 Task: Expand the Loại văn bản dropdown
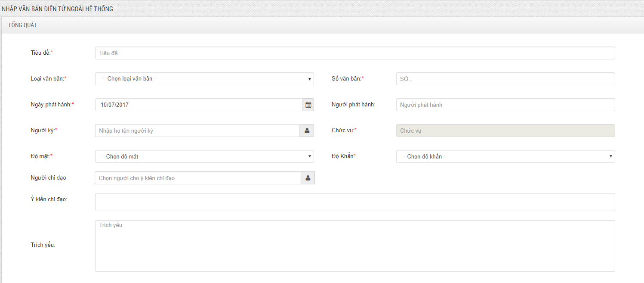[204, 79]
